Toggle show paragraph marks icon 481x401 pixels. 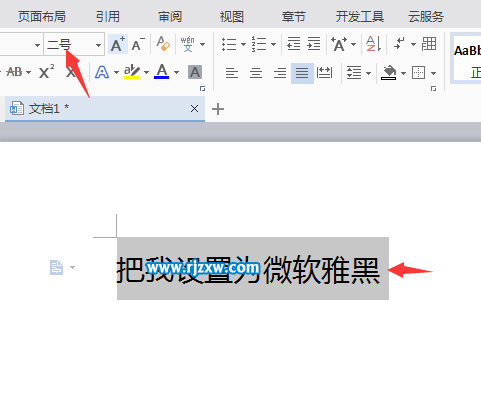point(399,44)
